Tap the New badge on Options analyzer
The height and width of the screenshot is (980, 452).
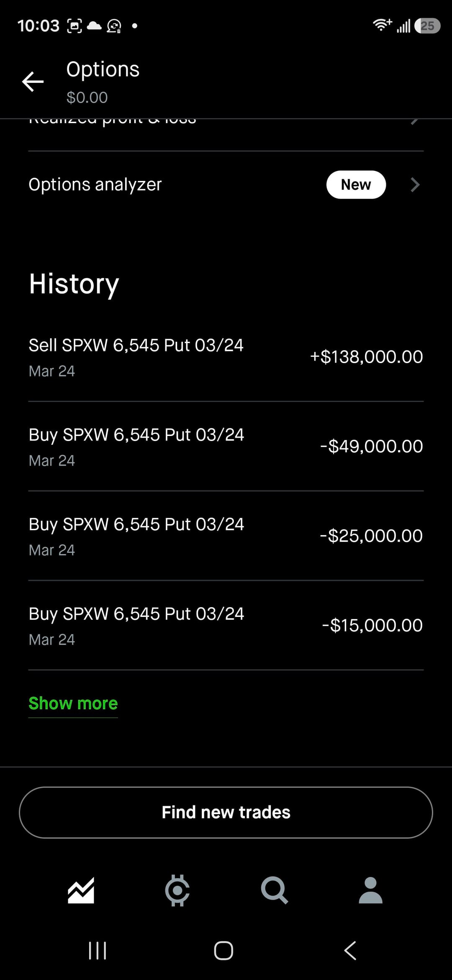[356, 185]
